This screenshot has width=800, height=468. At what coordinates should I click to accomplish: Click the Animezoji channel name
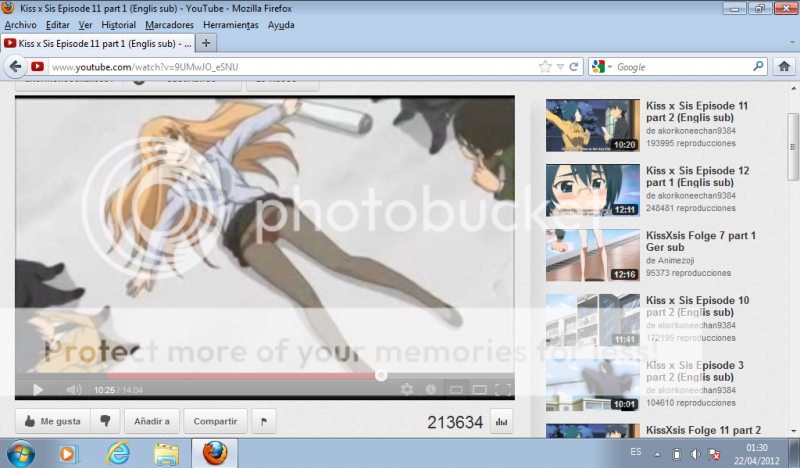click(675, 260)
